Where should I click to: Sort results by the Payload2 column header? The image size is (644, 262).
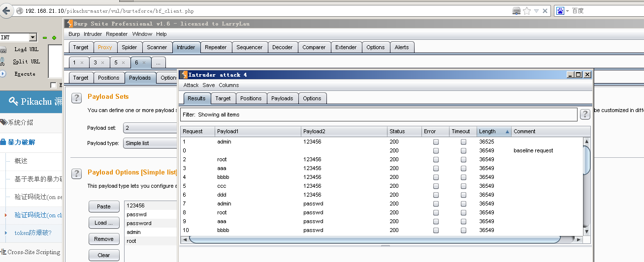pos(344,131)
